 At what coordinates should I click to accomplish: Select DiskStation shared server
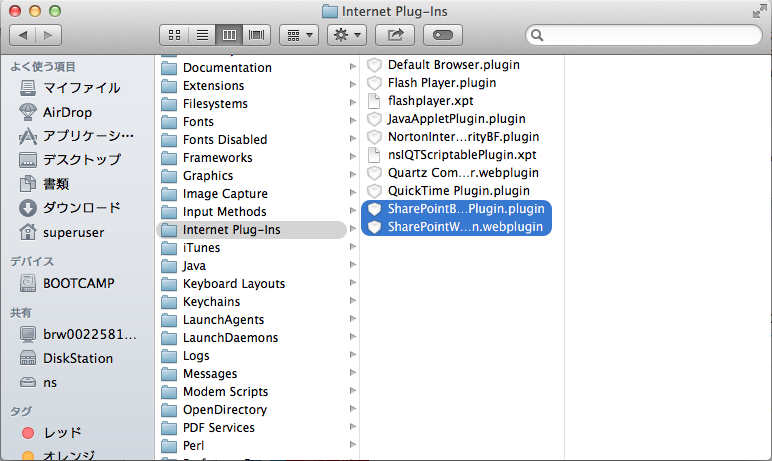click(66, 358)
